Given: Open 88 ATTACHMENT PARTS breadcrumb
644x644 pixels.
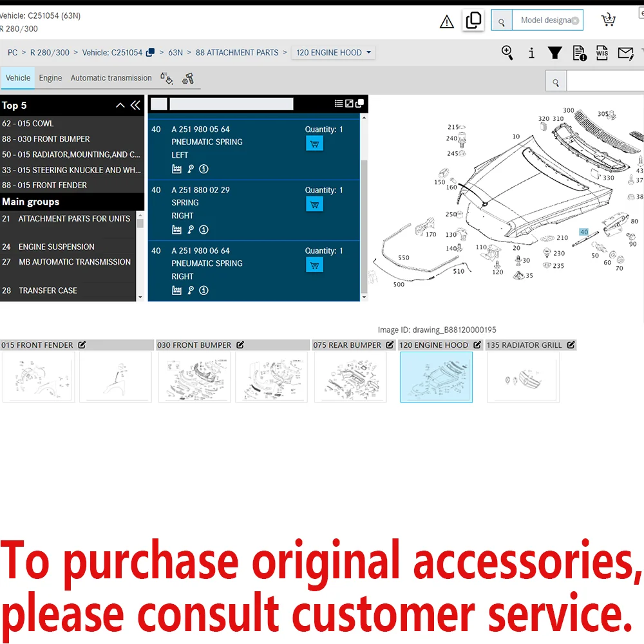Looking at the screenshot, I should (x=236, y=53).
